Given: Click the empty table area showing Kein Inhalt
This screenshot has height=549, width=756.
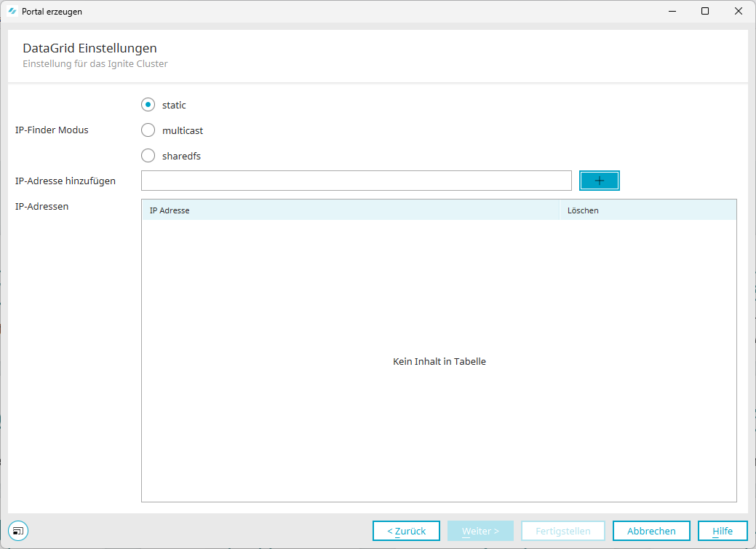Looking at the screenshot, I should pyautogui.click(x=439, y=361).
